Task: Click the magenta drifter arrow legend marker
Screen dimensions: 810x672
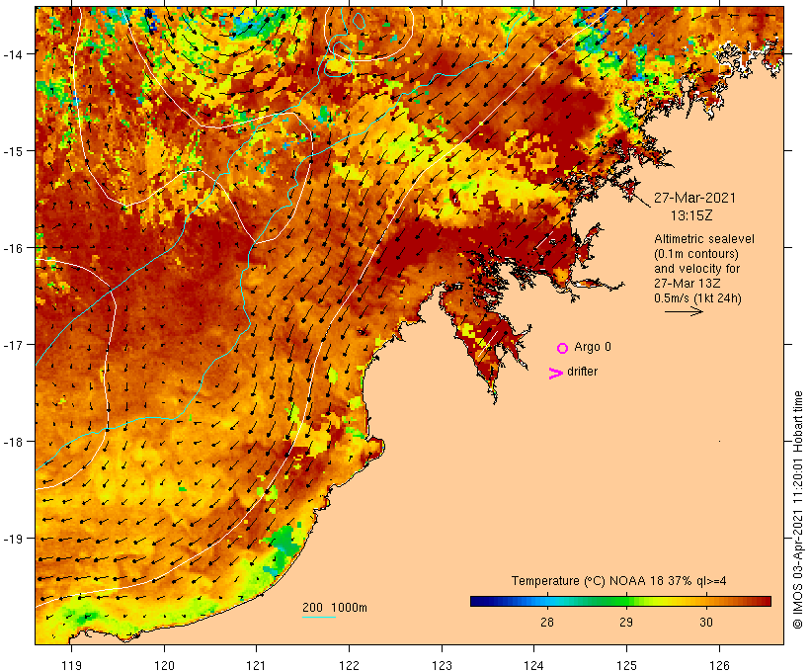Action: (555, 374)
